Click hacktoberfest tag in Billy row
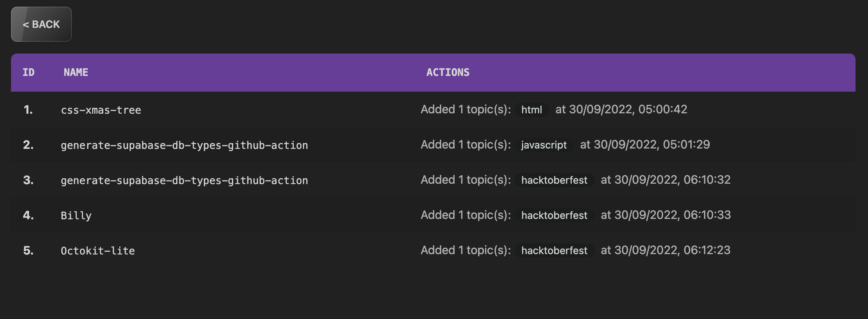The image size is (868, 319). pyautogui.click(x=554, y=215)
